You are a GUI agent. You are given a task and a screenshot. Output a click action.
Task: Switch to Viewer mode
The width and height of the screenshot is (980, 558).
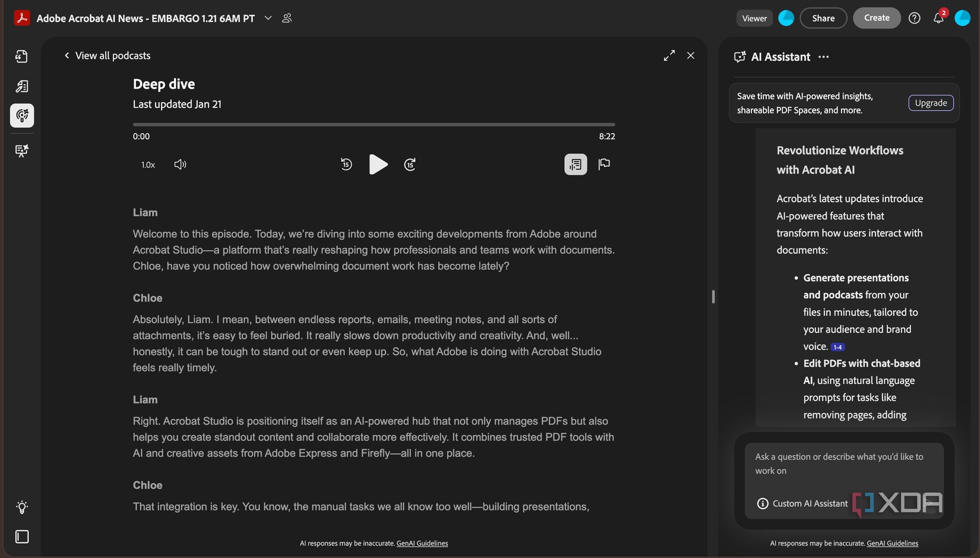(754, 18)
